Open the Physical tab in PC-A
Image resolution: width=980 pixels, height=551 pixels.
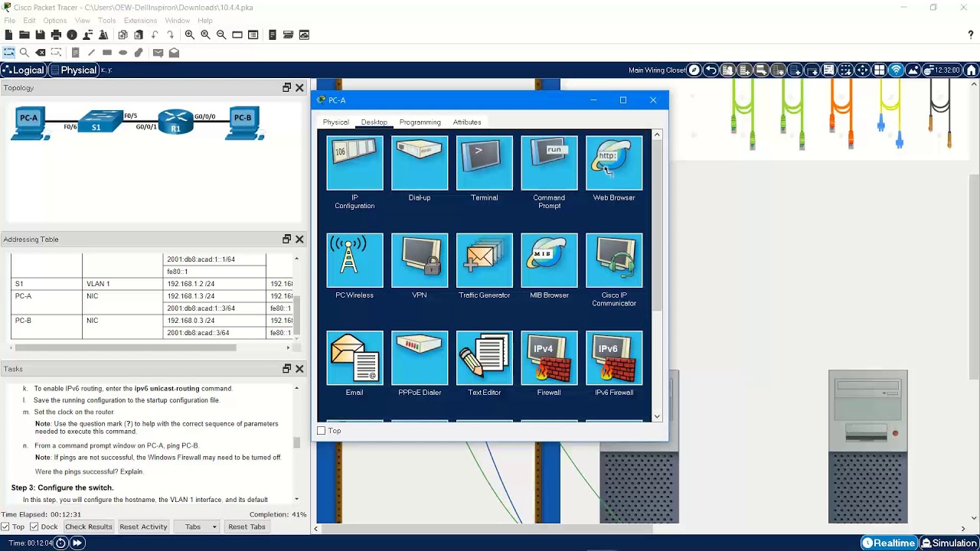coord(335,122)
